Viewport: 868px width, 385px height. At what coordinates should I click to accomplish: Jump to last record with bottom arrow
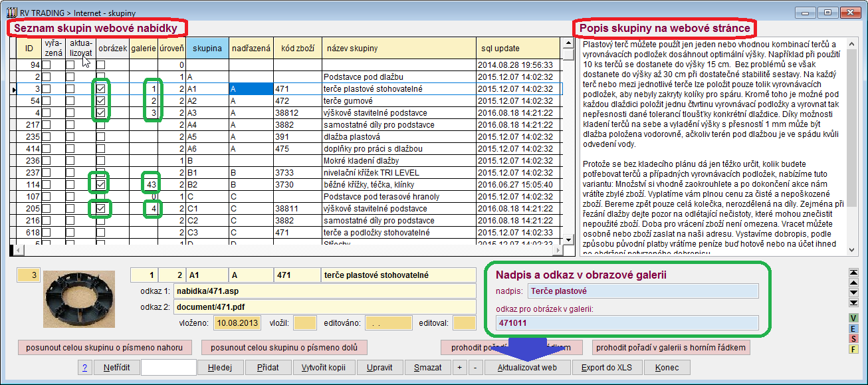click(x=853, y=303)
